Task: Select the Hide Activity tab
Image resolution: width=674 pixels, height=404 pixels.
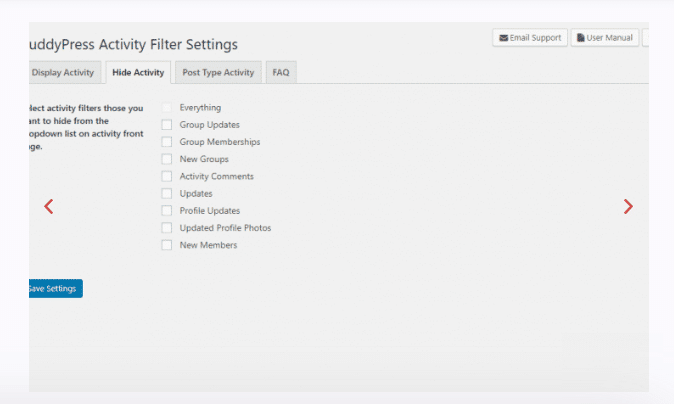Action: pos(138,72)
